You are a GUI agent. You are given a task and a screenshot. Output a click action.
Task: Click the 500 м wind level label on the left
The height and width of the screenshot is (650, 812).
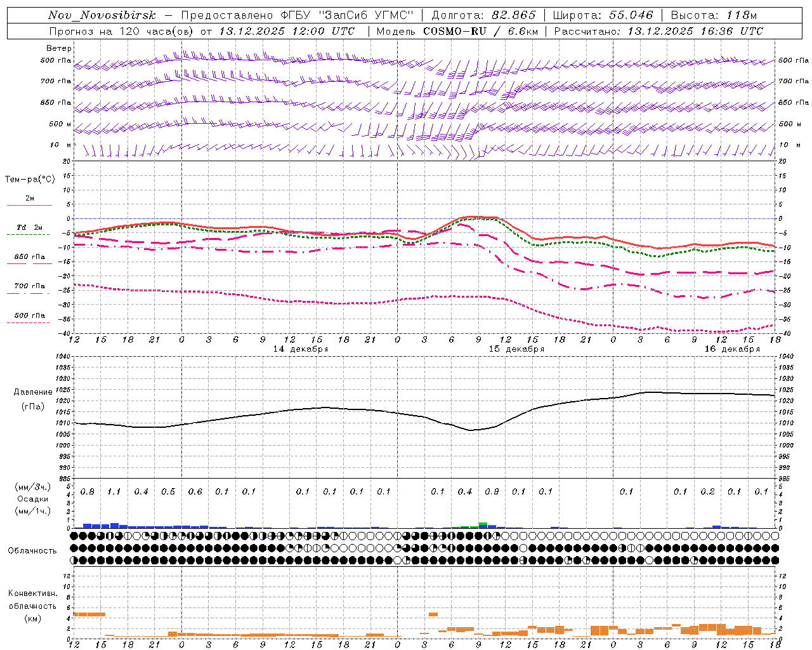pos(61,124)
